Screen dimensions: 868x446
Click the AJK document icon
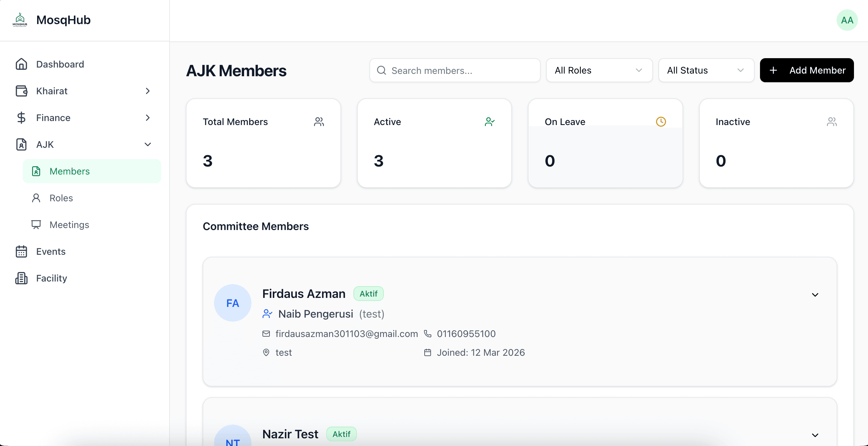pos(21,144)
